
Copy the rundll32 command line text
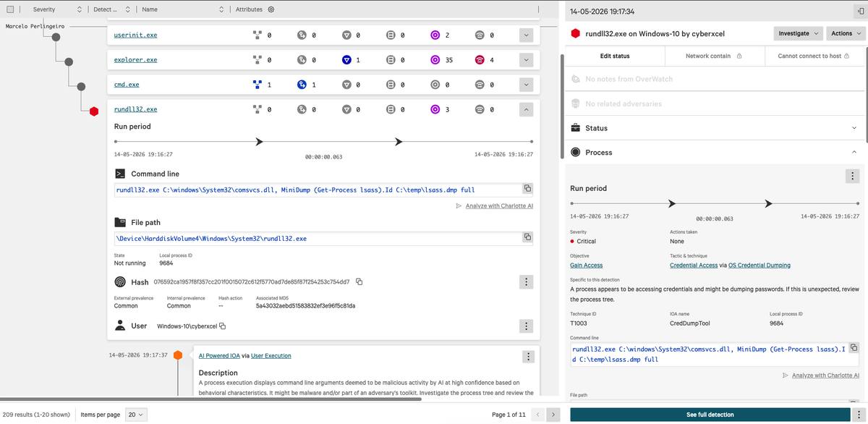(527, 188)
